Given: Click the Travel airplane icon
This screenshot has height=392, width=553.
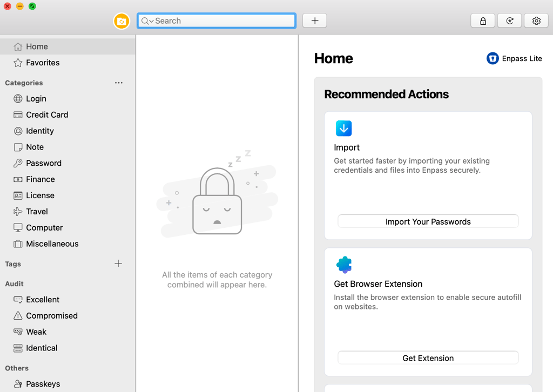Looking at the screenshot, I should (18, 212).
